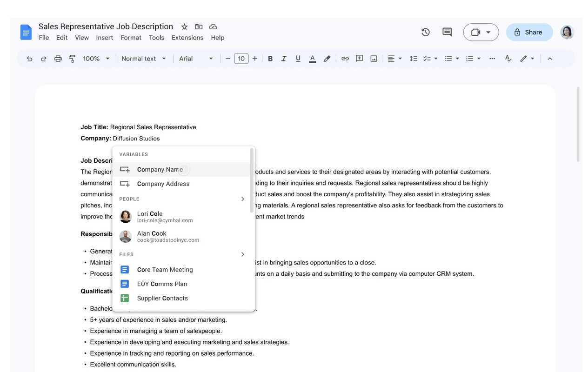Toggle italic formatting
588x372 pixels.
coord(284,59)
